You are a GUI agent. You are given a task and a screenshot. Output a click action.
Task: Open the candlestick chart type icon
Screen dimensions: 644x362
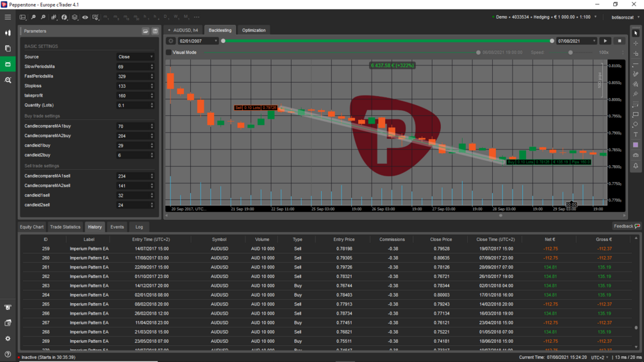click(x=54, y=17)
